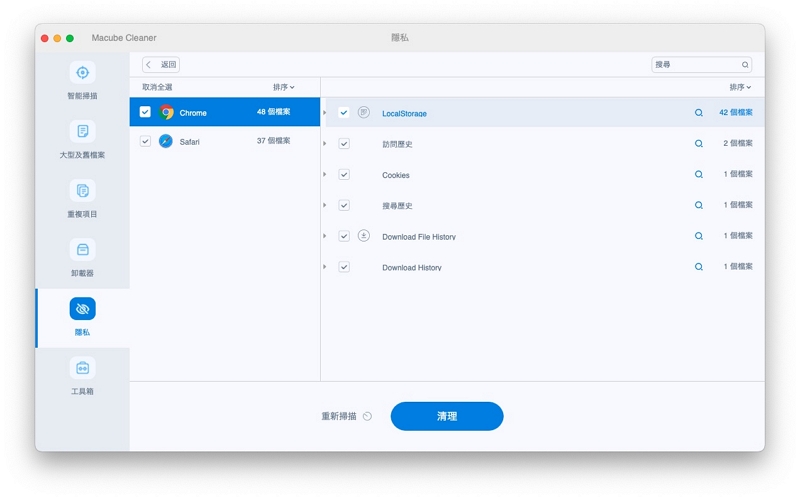Click the 'LocalStorage' label
Viewport: 800px width, 498px height.
pyautogui.click(x=405, y=113)
